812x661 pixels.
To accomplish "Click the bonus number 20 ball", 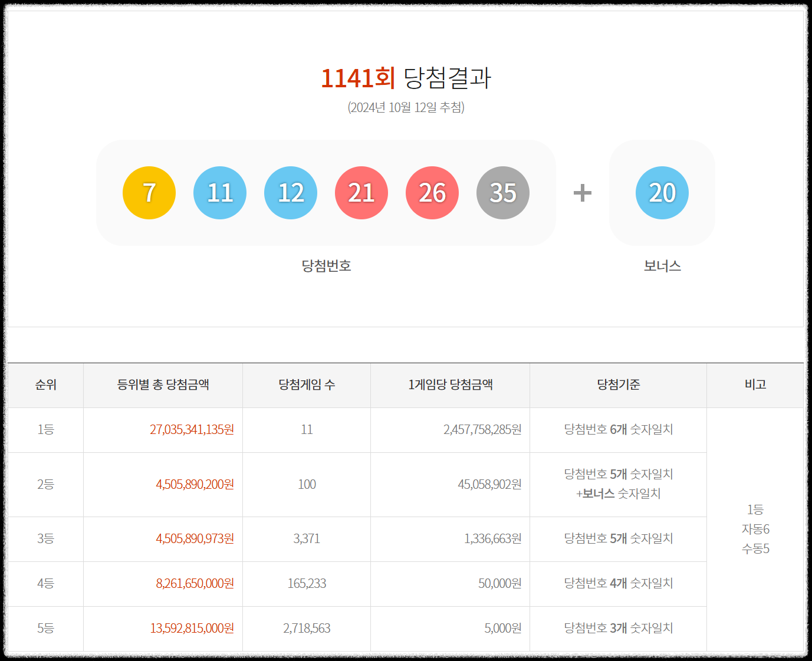I will click(662, 193).
